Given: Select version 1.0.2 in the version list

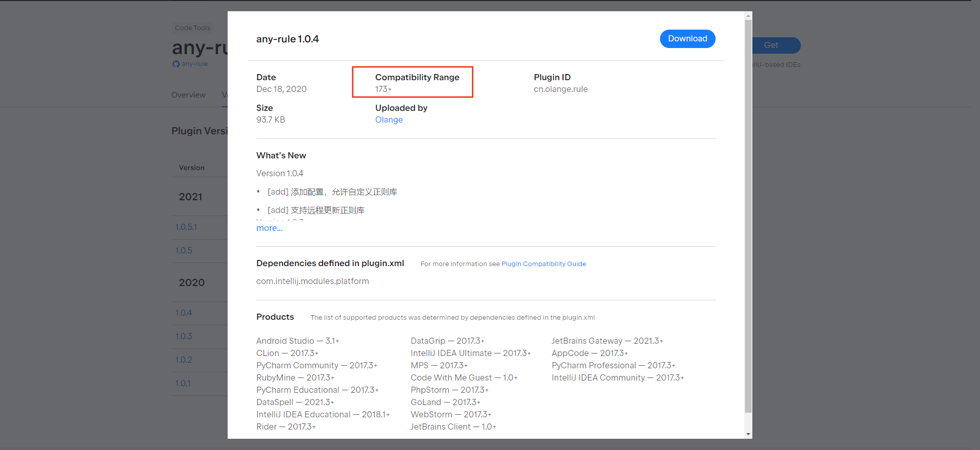Looking at the screenshot, I should (x=184, y=360).
